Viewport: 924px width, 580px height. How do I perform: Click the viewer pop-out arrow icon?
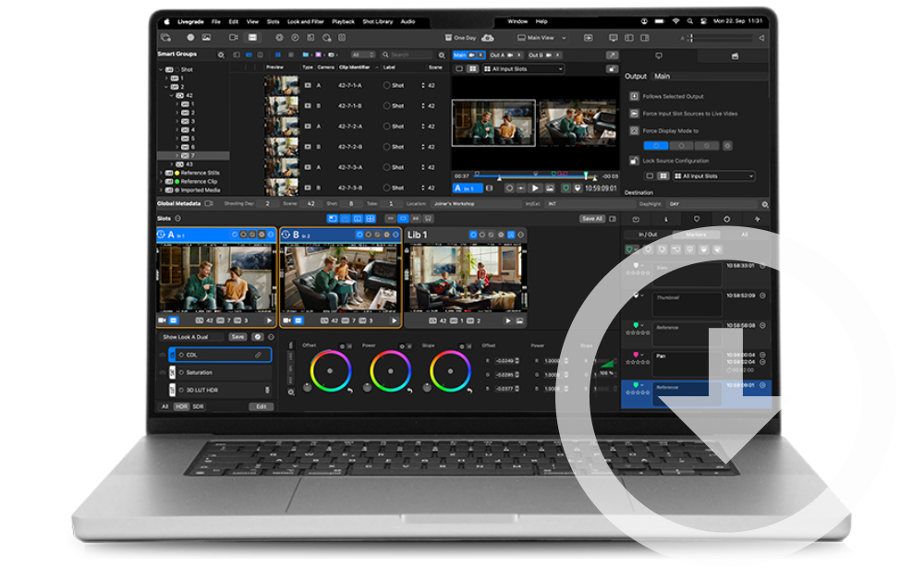pos(611,55)
